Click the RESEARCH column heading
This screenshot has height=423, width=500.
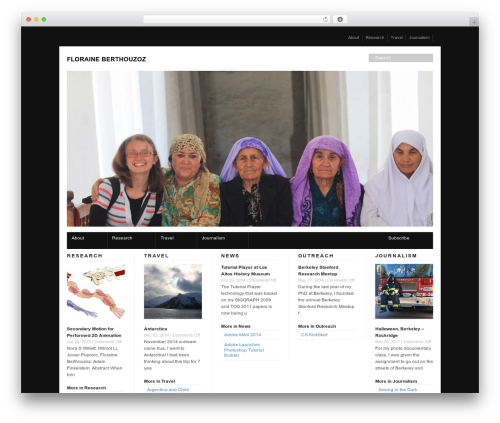click(x=85, y=256)
